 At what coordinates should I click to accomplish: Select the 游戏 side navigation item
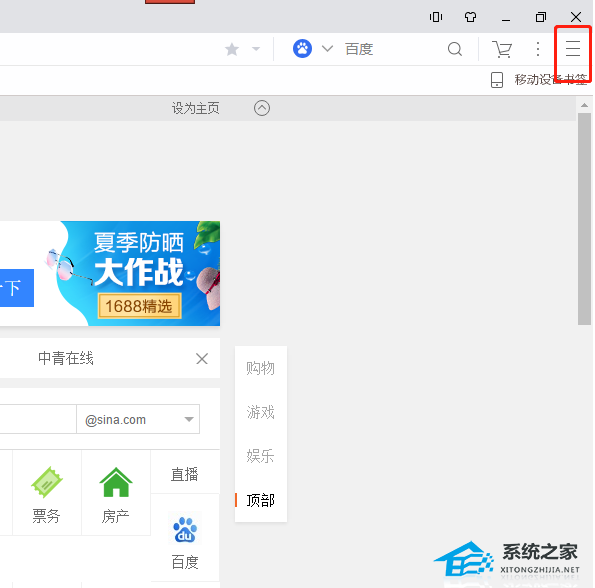(x=260, y=412)
